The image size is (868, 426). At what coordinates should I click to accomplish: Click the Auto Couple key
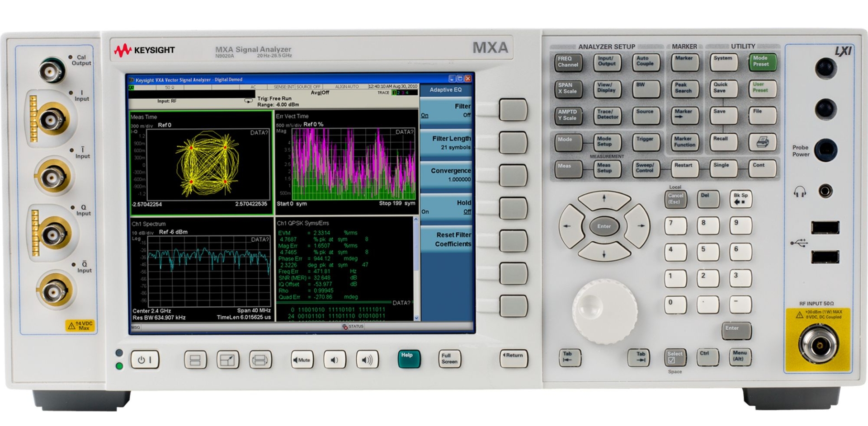646,63
